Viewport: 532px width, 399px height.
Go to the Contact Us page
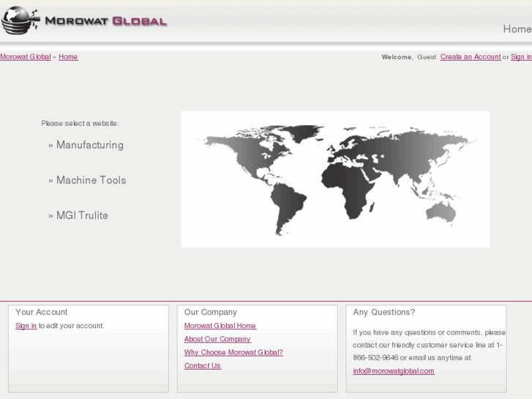point(202,365)
